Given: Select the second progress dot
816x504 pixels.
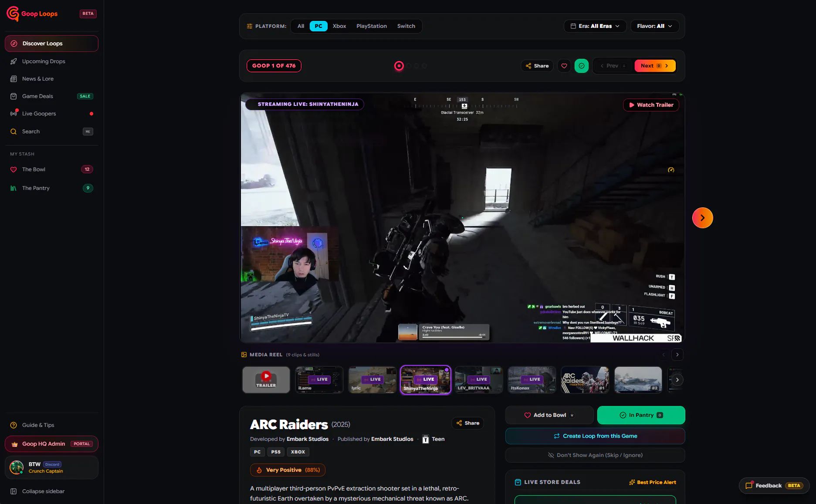Looking at the screenshot, I should coord(409,66).
